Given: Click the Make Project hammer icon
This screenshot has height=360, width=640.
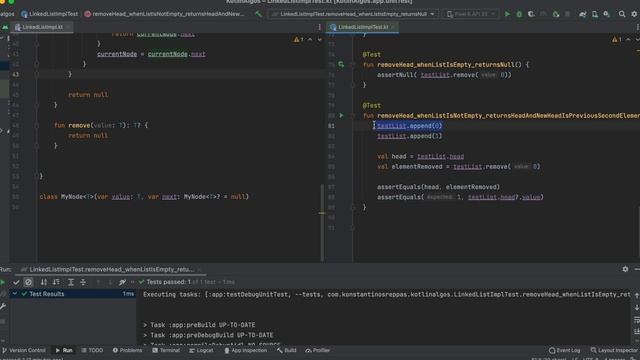Looking at the screenshot, I should [x=259, y=14].
